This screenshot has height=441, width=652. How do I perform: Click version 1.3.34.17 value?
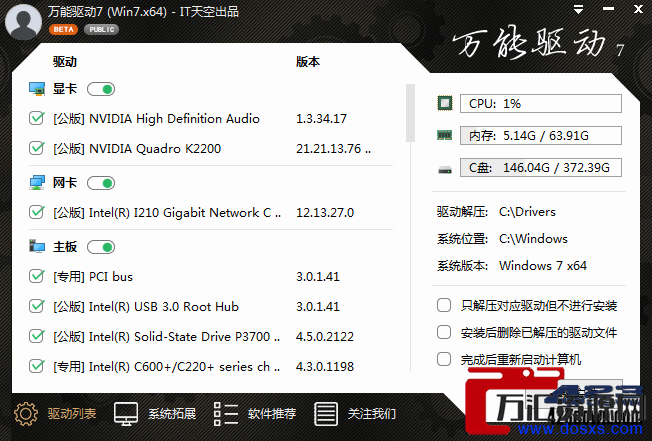[321, 119]
